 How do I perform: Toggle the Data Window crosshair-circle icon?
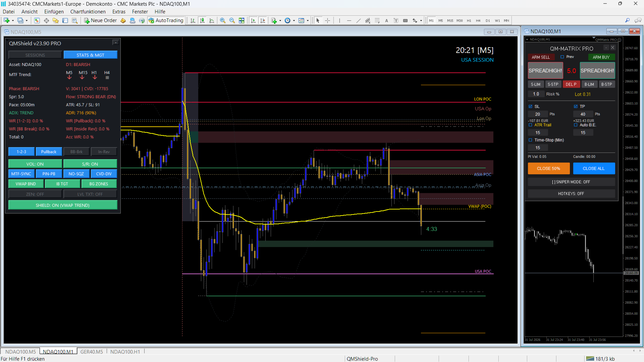click(46, 21)
